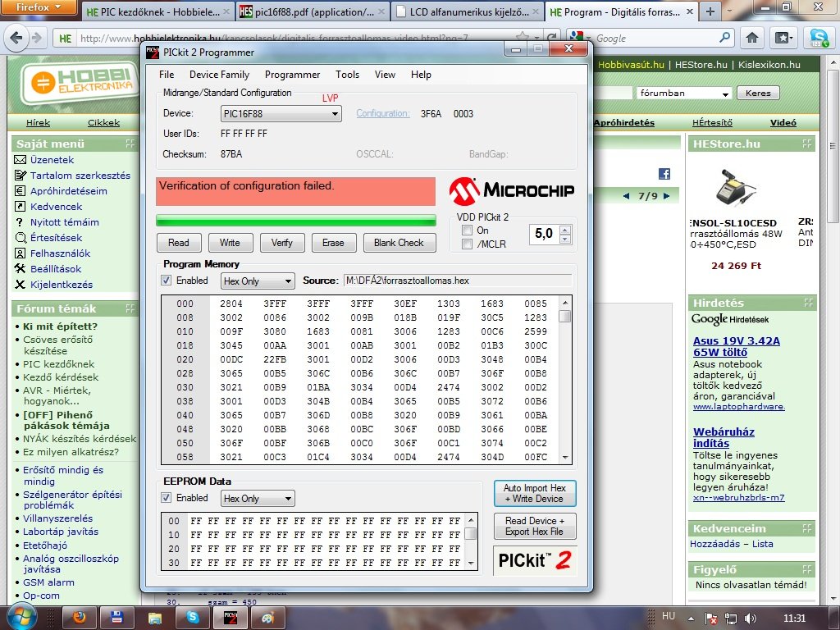The image size is (840, 630).
Task: Switch to pic16f88.pdf browser tab
Action: coord(313,11)
